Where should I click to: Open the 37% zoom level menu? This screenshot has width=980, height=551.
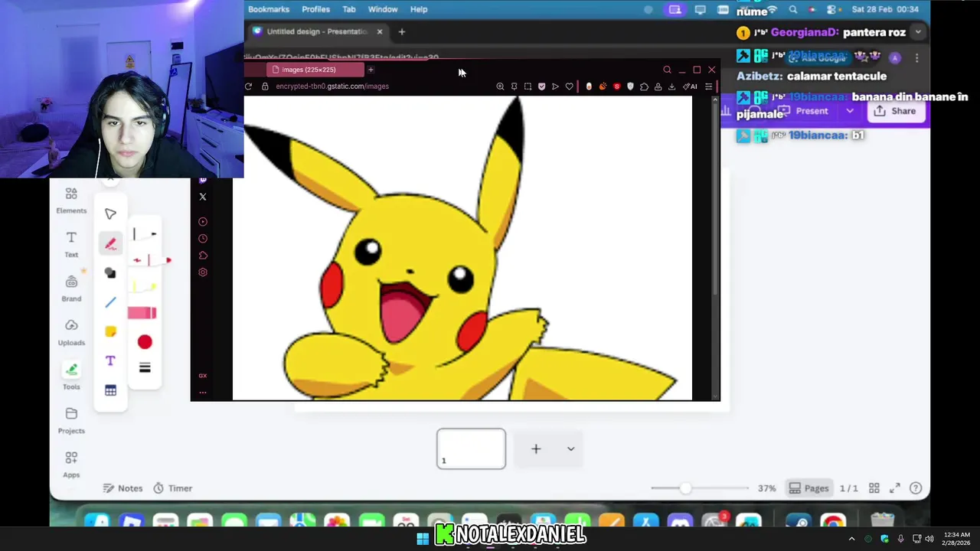767,488
